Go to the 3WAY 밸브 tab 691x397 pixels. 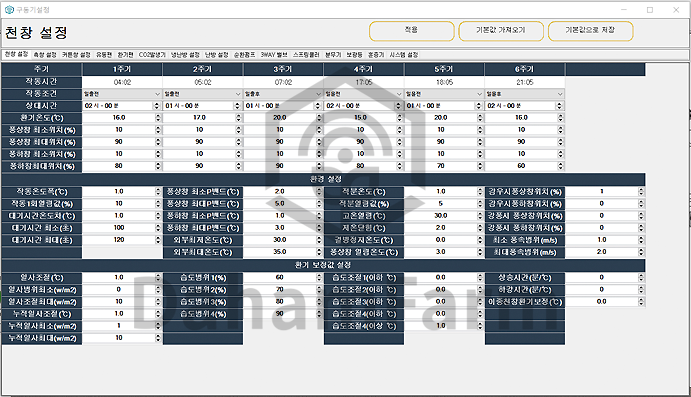coord(274,55)
